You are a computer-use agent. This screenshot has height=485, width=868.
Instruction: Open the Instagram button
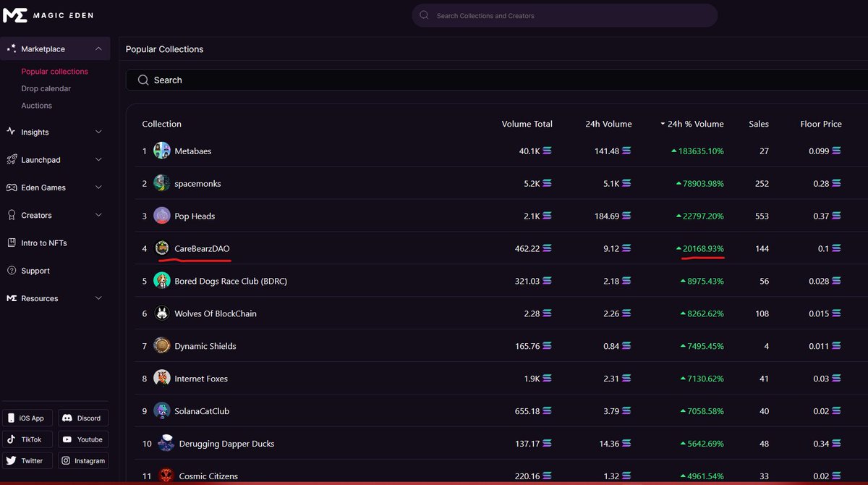(83, 460)
